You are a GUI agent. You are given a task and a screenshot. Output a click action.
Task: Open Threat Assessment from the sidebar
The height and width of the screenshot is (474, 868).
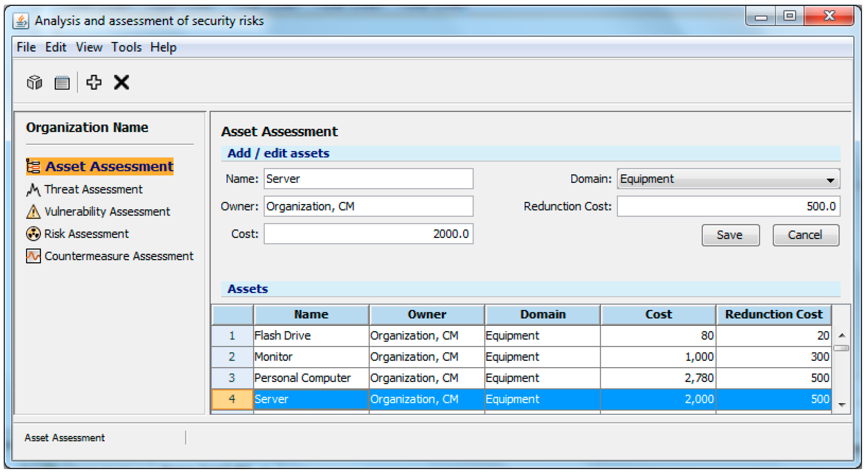[93, 190]
